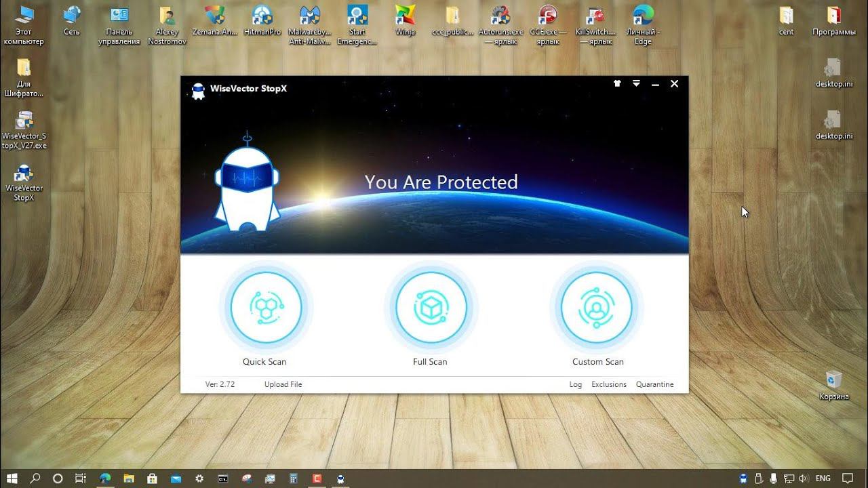This screenshot has height=488, width=868.
Task: Open the Quarantine link
Action: coord(655,384)
